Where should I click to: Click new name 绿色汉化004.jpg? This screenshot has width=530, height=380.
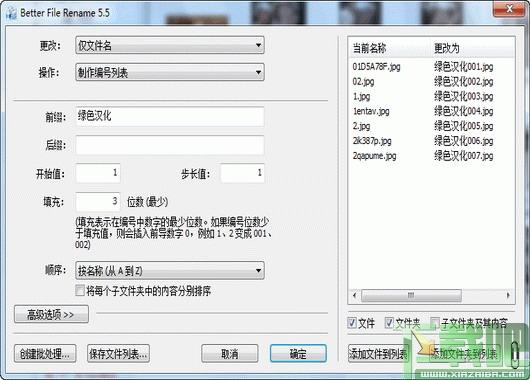(x=464, y=111)
